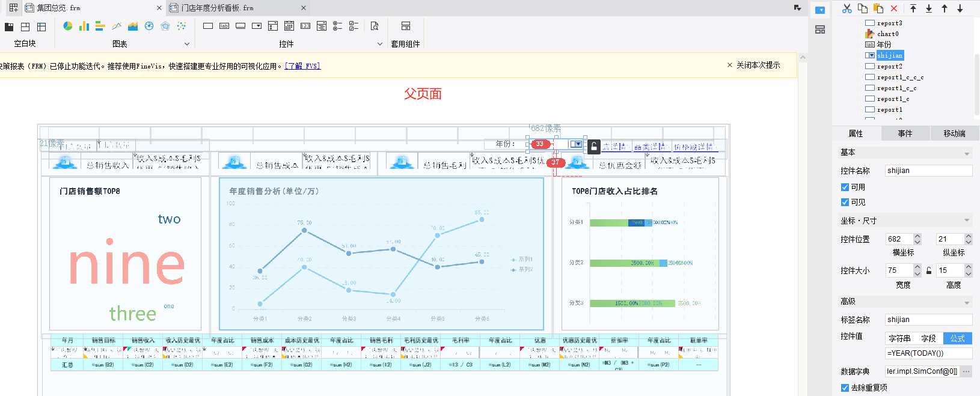The height and width of the screenshot is (396, 980).
Task: Move selected component to bottom layer
Action: 929,8
